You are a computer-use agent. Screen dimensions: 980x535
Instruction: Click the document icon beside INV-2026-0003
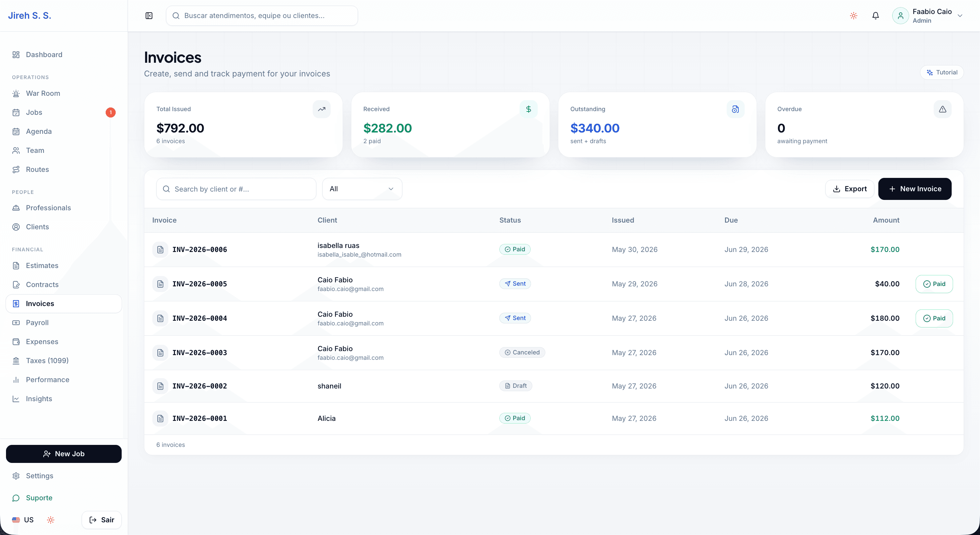160,352
